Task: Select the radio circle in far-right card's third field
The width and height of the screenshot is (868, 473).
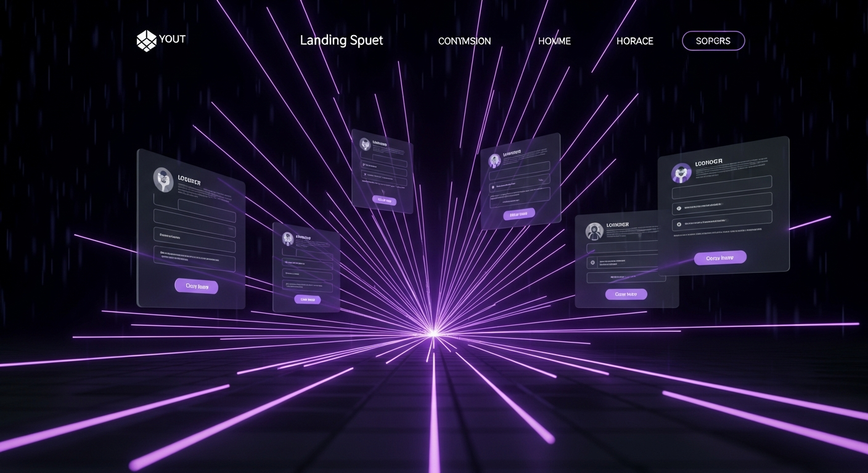Action: (x=679, y=225)
